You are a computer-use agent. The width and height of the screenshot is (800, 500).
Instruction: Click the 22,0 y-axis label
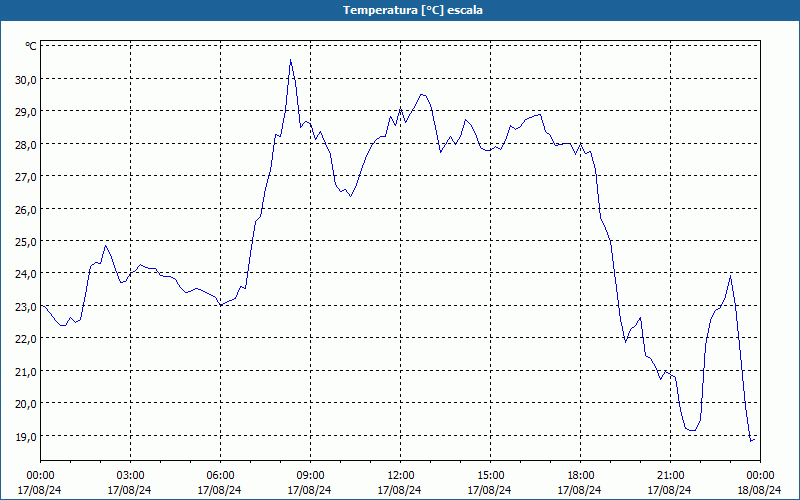point(26,339)
